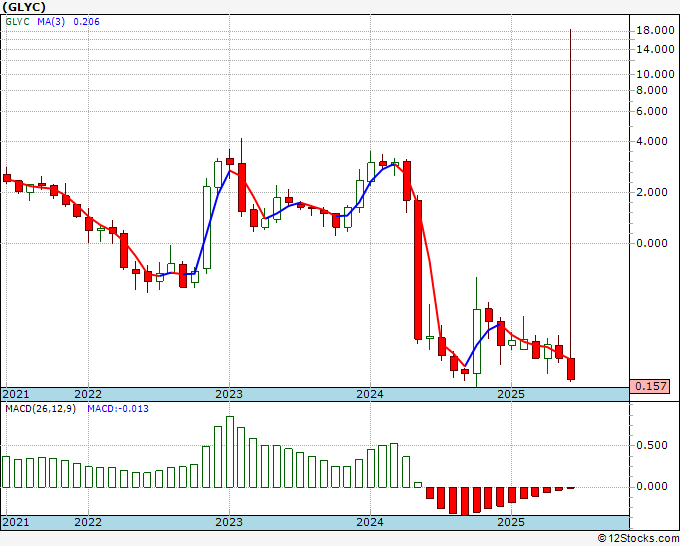The width and height of the screenshot is (680, 546).
Task: Click the MA(3) indicator label
Action: (x=51, y=22)
